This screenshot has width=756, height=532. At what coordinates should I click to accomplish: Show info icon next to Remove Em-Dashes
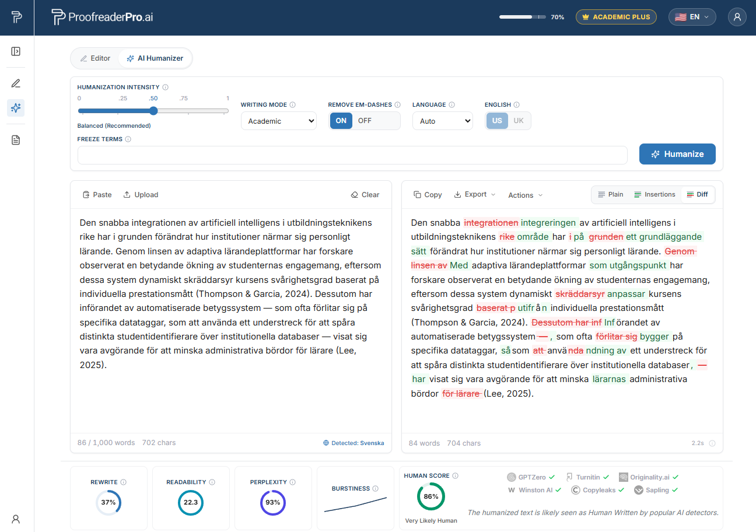[x=398, y=105]
